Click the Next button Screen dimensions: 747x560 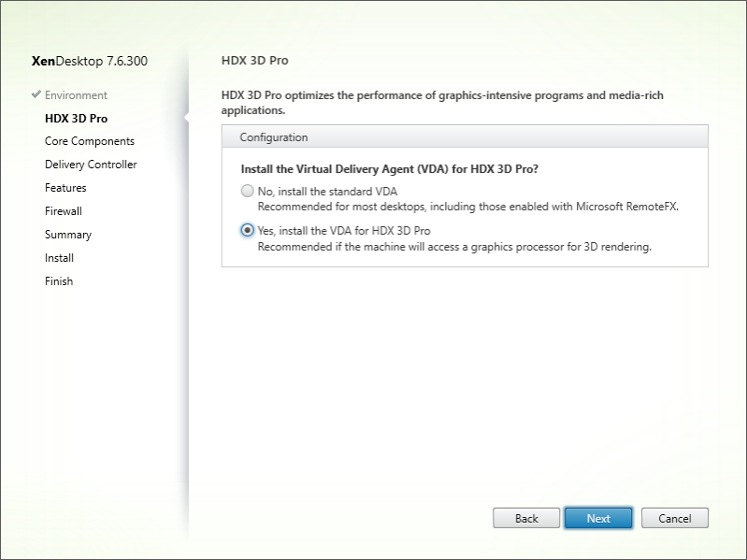pos(598,518)
